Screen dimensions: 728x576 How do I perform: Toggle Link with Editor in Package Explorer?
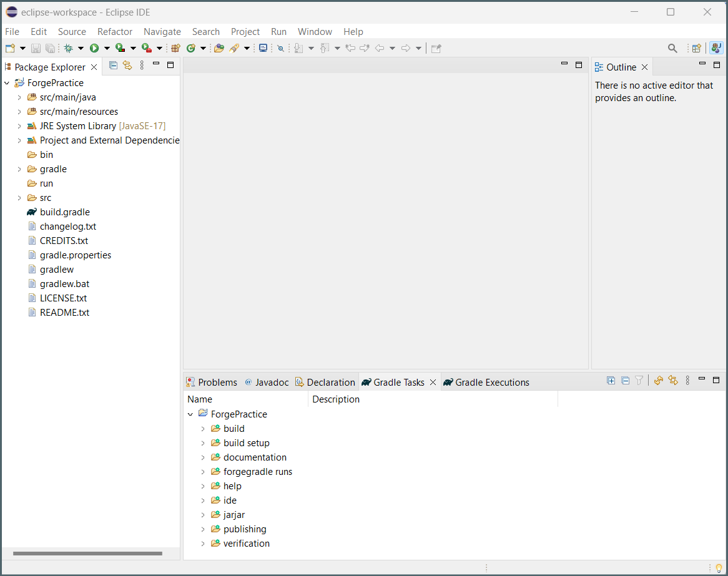pyautogui.click(x=127, y=66)
